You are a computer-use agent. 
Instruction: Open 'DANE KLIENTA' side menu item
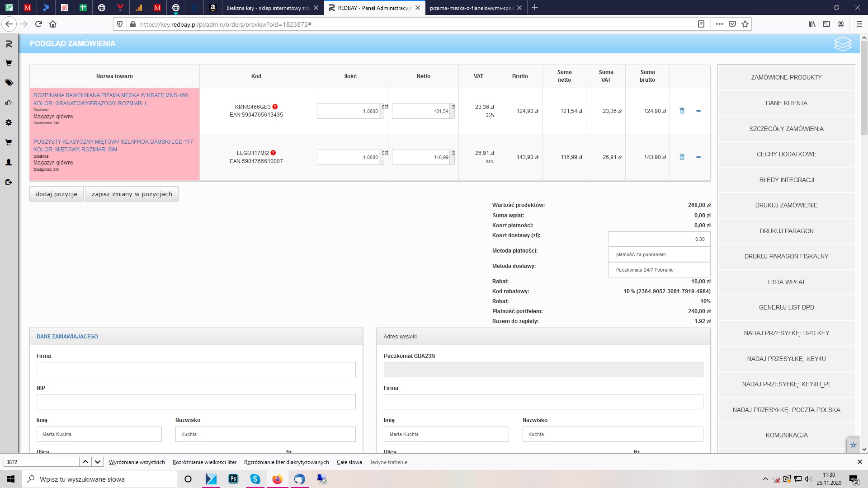786,103
